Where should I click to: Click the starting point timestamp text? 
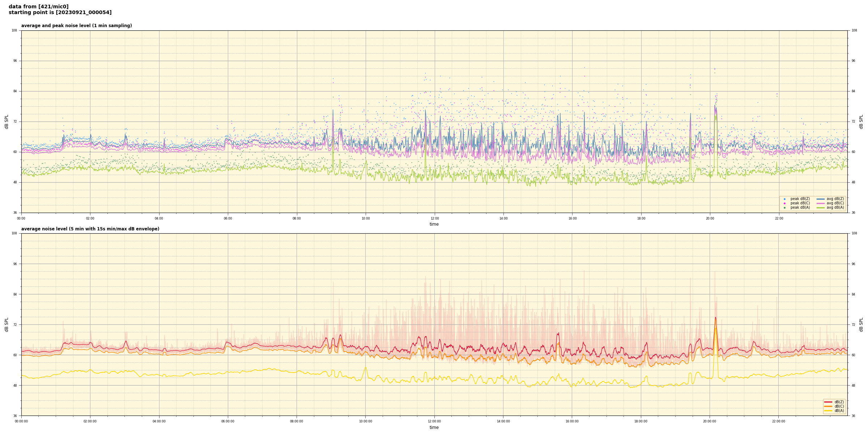click(x=60, y=13)
